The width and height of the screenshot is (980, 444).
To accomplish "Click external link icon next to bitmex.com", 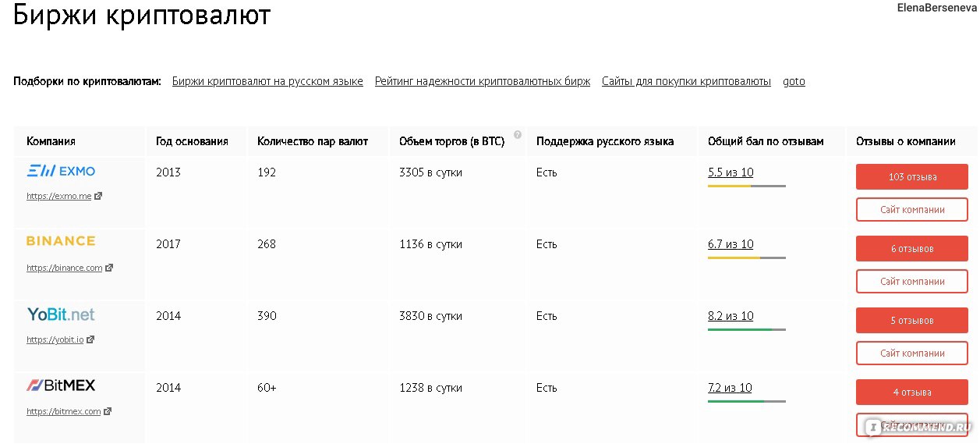I will [x=108, y=412].
